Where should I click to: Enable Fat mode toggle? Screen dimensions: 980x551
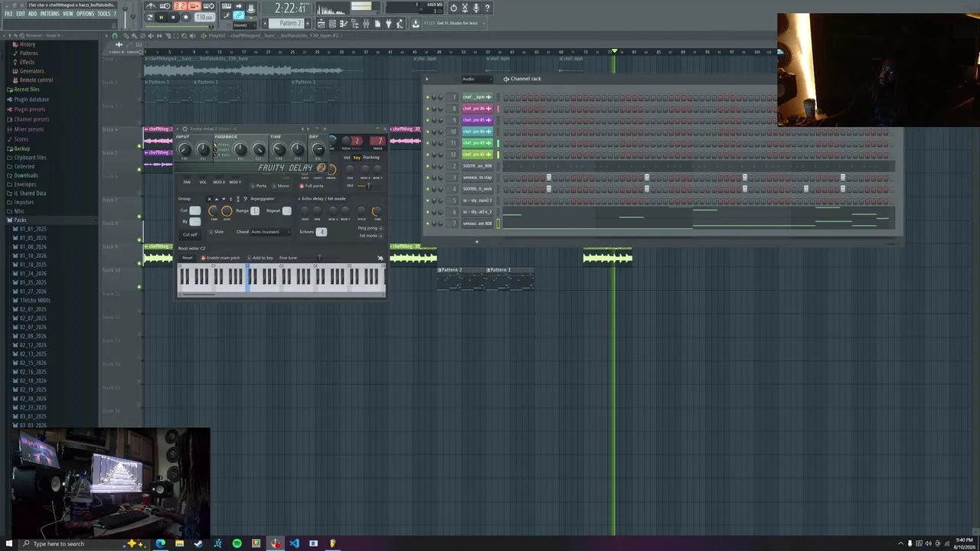(371, 236)
